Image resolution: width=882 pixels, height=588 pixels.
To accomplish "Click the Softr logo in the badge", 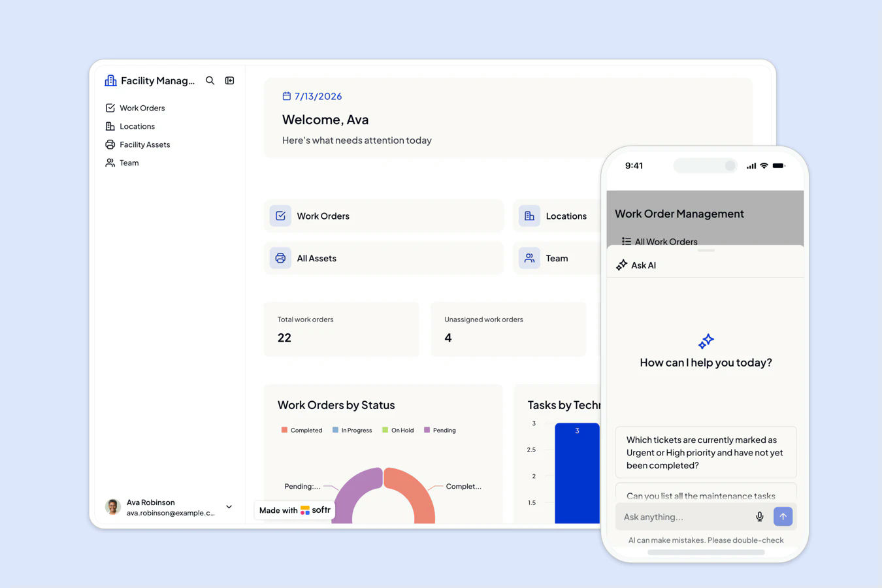I will tap(316, 510).
